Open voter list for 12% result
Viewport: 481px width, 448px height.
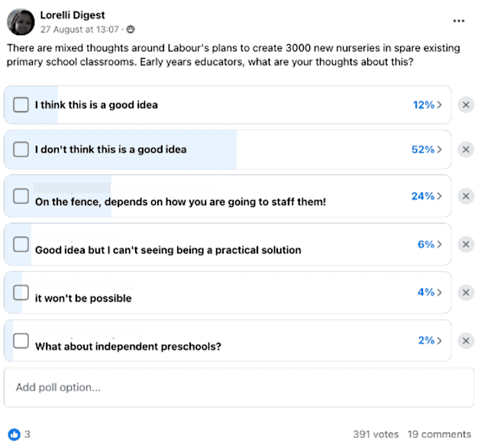(x=427, y=105)
